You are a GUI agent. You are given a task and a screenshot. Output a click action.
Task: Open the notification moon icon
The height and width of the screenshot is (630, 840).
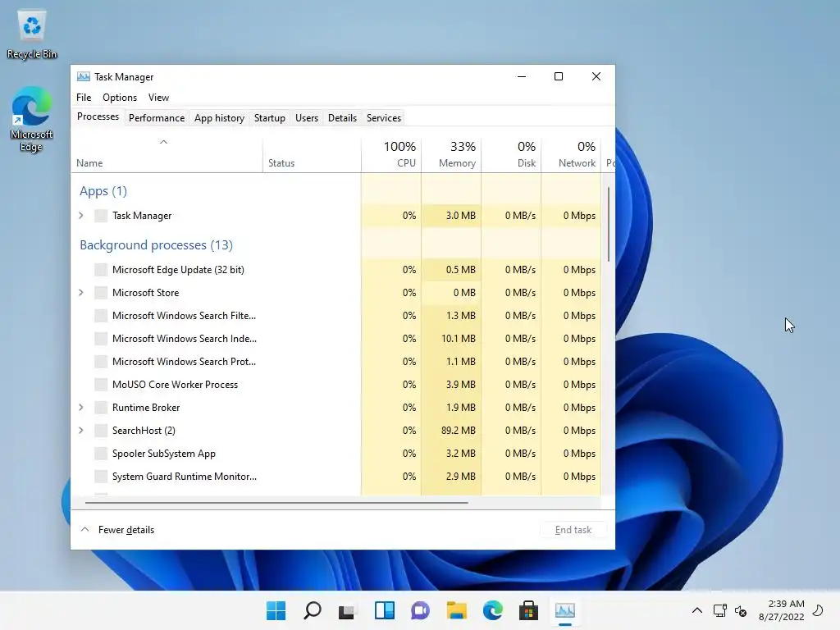click(x=818, y=610)
